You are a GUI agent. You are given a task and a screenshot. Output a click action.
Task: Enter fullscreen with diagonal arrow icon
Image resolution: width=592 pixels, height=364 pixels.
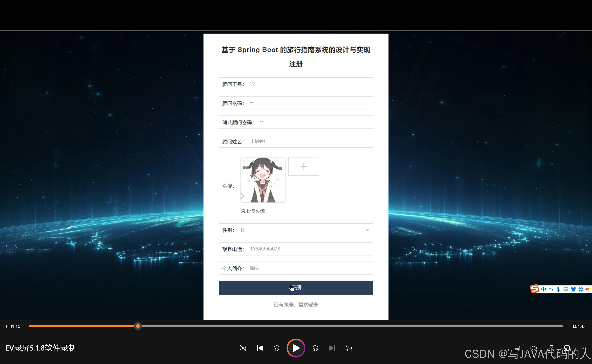coord(550,348)
